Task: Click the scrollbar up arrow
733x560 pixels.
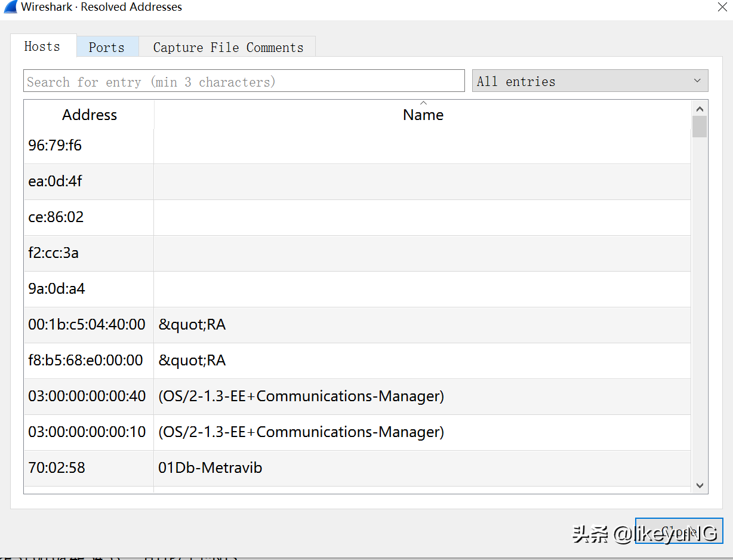Action: click(x=700, y=109)
